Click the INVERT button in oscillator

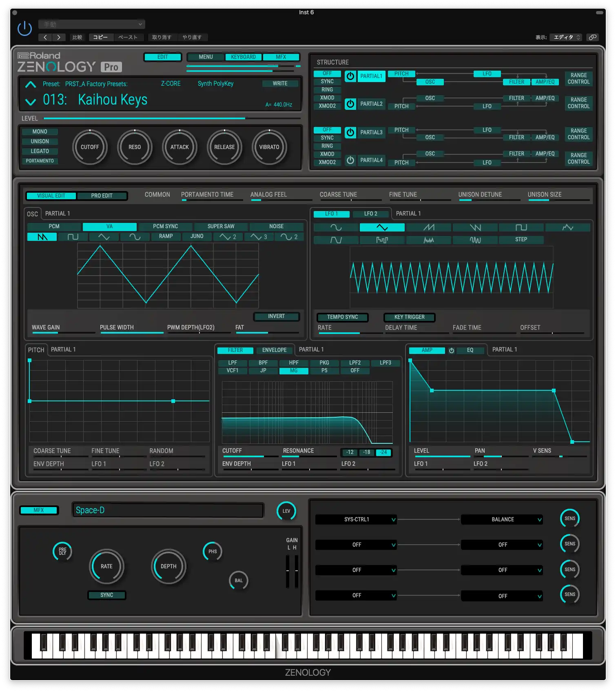pyautogui.click(x=276, y=316)
